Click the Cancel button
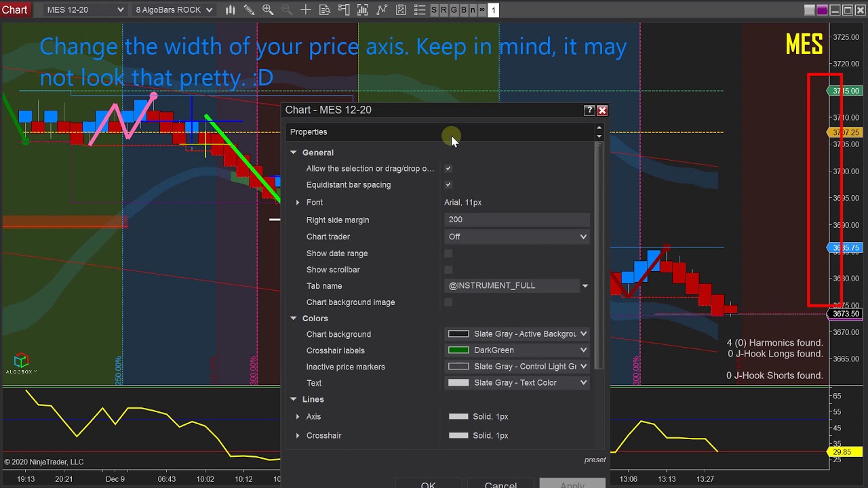Viewport: 868px width, 488px height. [500, 483]
